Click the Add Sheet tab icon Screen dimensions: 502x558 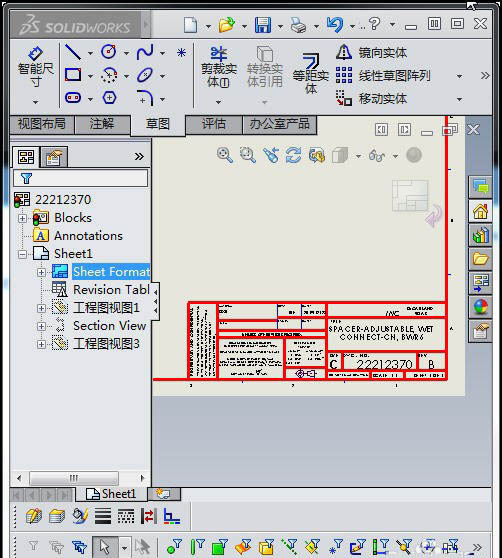164,494
